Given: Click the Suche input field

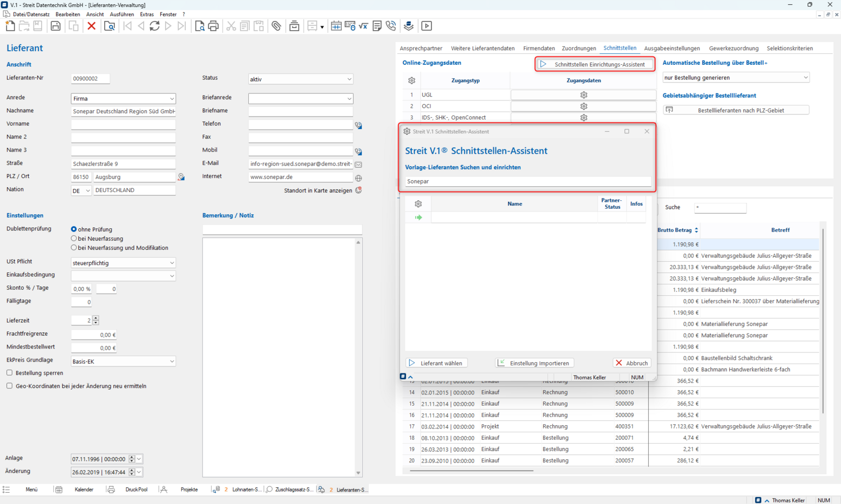Looking at the screenshot, I should coord(721,208).
